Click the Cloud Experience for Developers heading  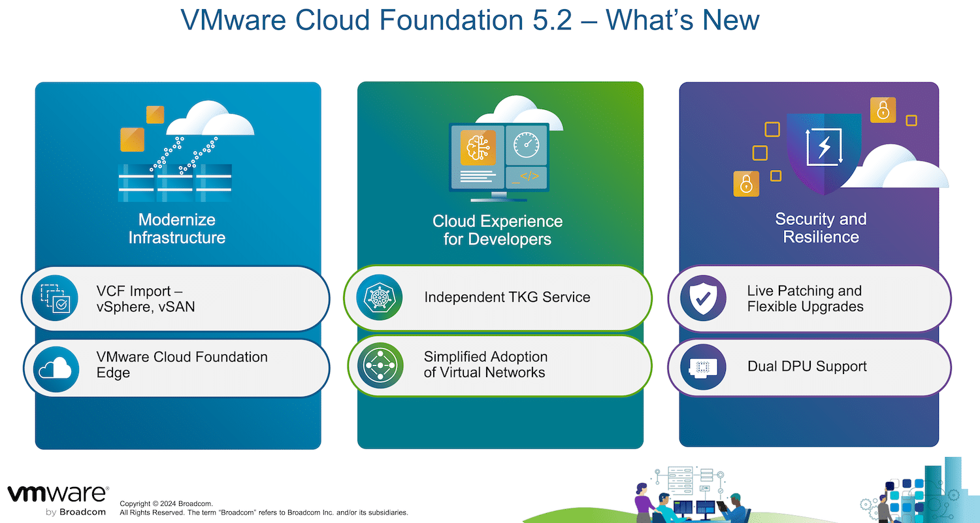tap(498, 230)
